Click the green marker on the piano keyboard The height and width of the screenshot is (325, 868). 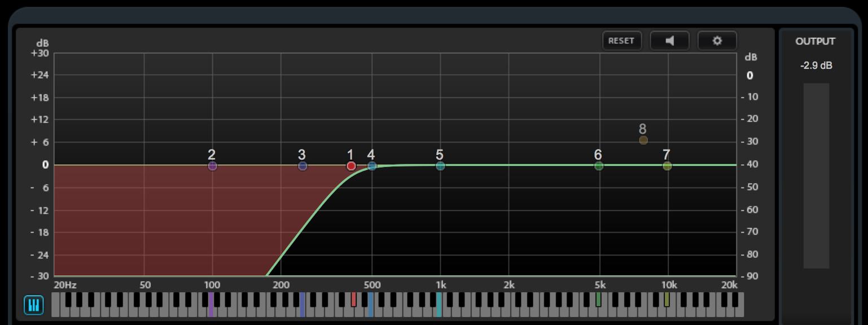tap(598, 299)
